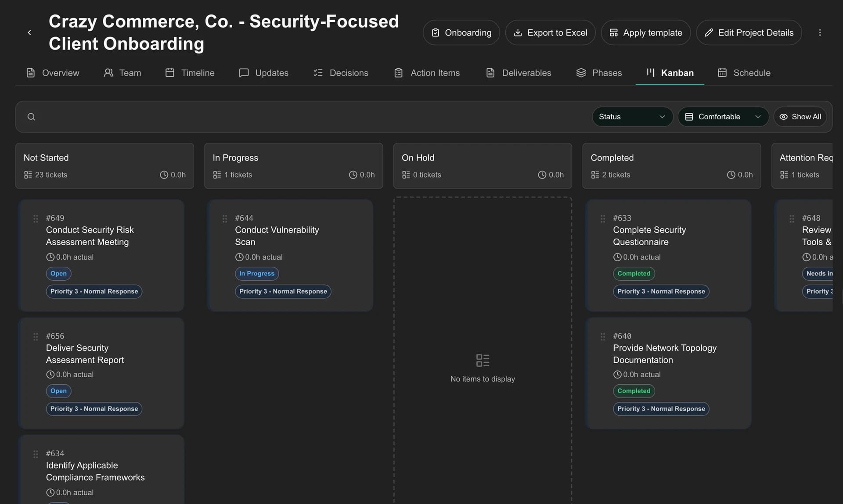Click the Onboarding button
The image size is (843, 504).
[x=461, y=32]
